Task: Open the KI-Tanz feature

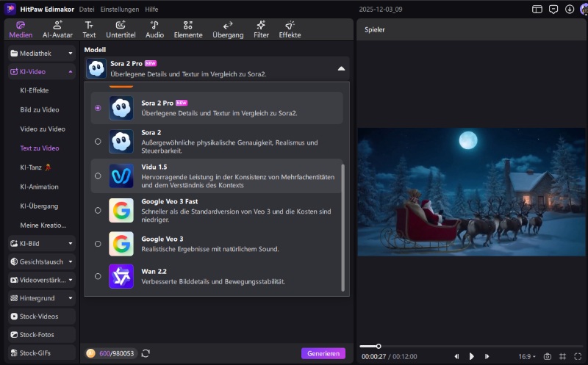Action: click(x=35, y=167)
